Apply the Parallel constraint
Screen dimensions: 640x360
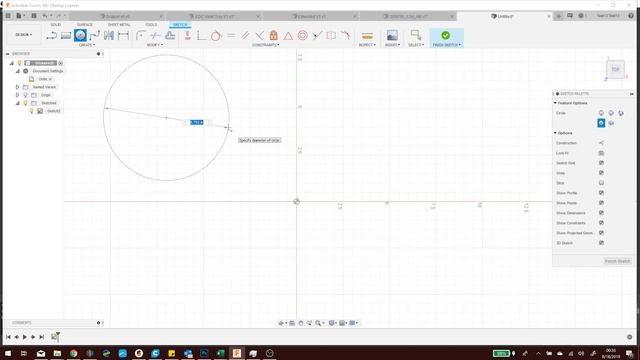pos(245,36)
